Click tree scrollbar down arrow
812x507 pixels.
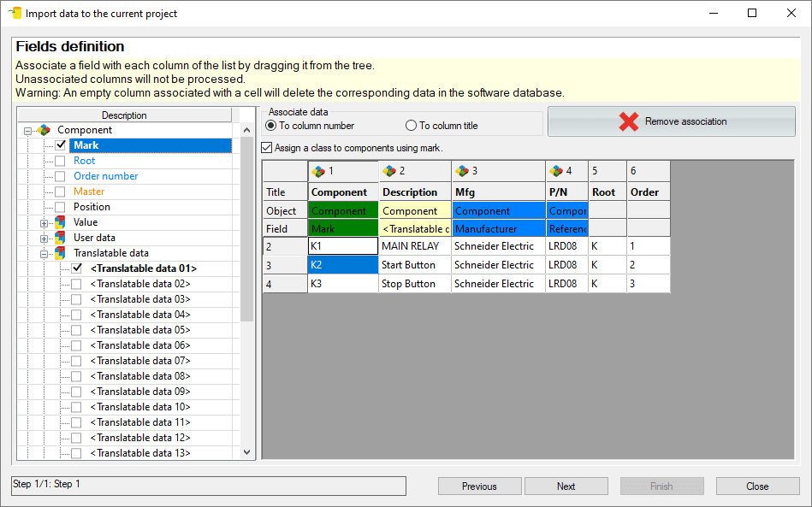(247, 451)
